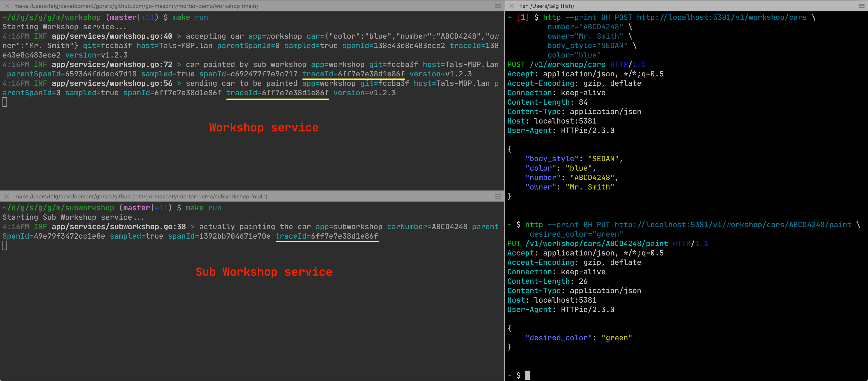Click the empty cursor in workshop pane
The width and height of the screenshot is (868, 381).
5,102
